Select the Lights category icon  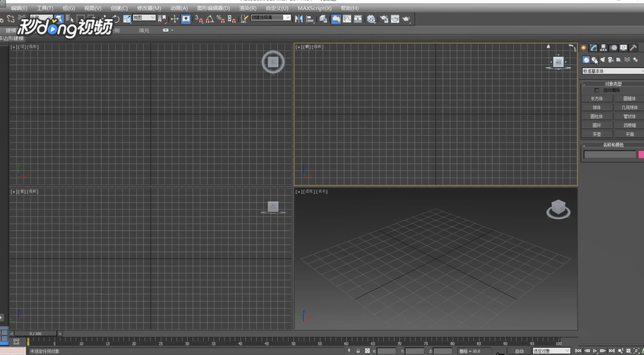[603, 60]
